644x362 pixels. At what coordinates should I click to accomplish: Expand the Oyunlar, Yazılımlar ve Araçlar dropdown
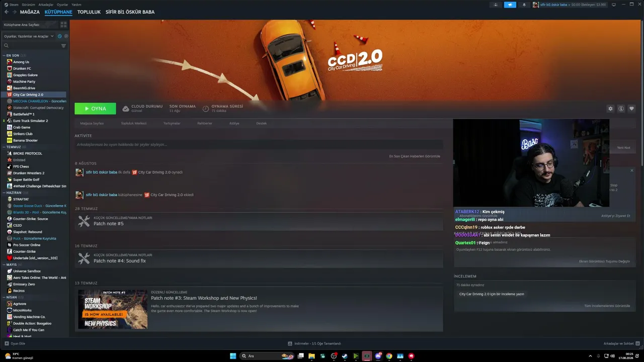(x=29, y=36)
